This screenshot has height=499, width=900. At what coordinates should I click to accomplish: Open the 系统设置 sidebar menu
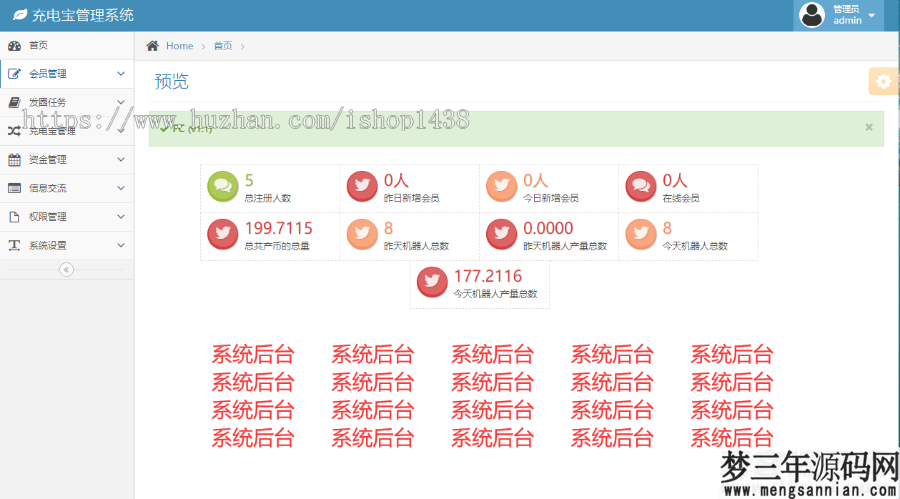click(x=67, y=245)
